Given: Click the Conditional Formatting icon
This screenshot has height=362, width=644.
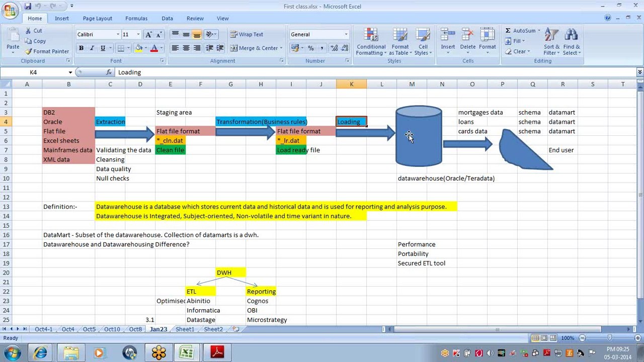Looking at the screenshot, I should [371, 36].
